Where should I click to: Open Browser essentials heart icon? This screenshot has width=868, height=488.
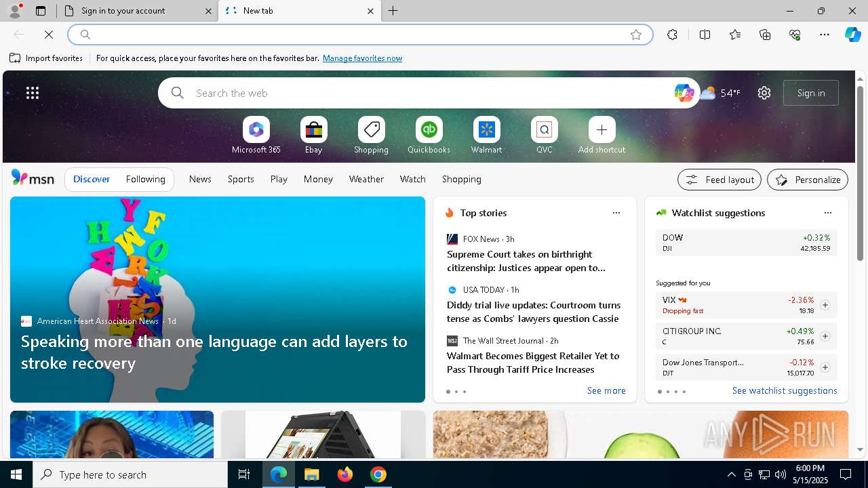795,35
